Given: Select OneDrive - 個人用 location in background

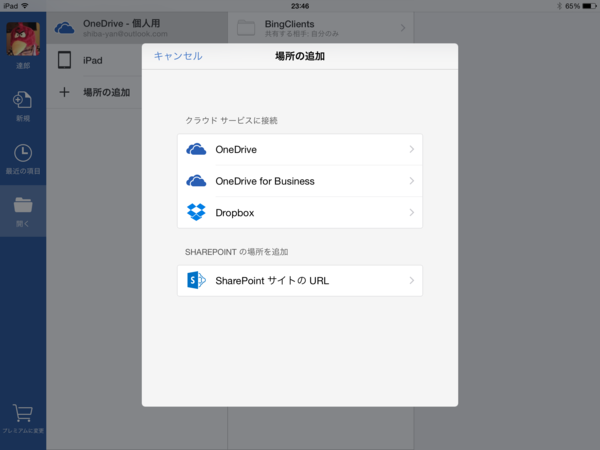Looking at the screenshot, I should click(137, 28).
